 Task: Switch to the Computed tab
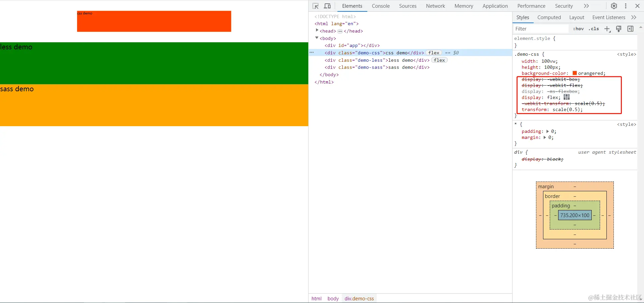point(549,17)
